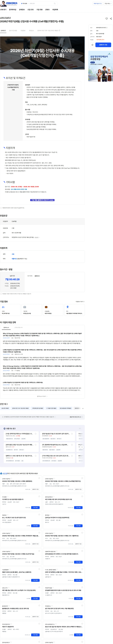
Task: Expand 기업정보 더보기 link
Action: click(x=80, y=302)
